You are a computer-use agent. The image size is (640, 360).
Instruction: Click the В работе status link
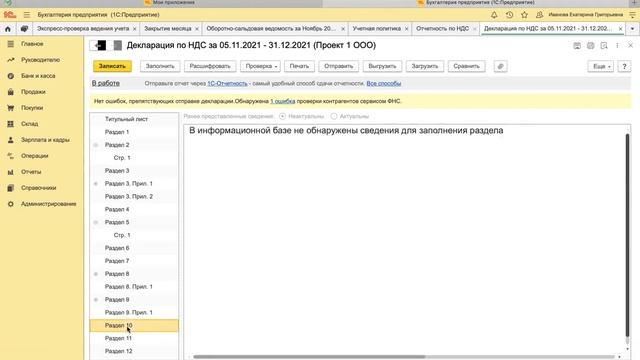106,83
